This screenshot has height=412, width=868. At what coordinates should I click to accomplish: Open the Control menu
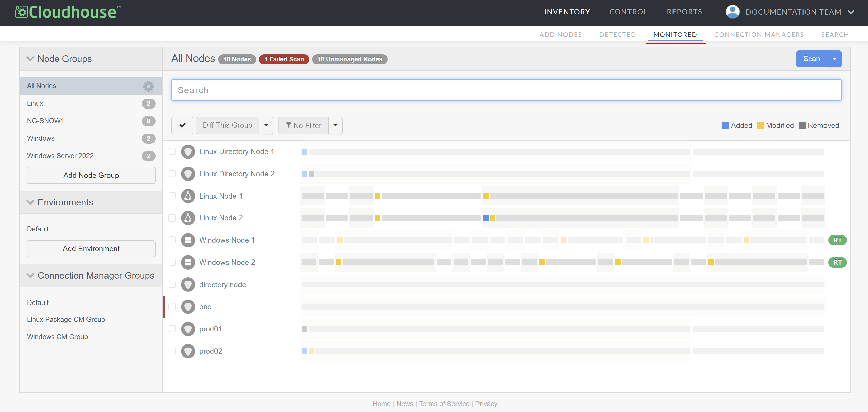coord(628,12)
